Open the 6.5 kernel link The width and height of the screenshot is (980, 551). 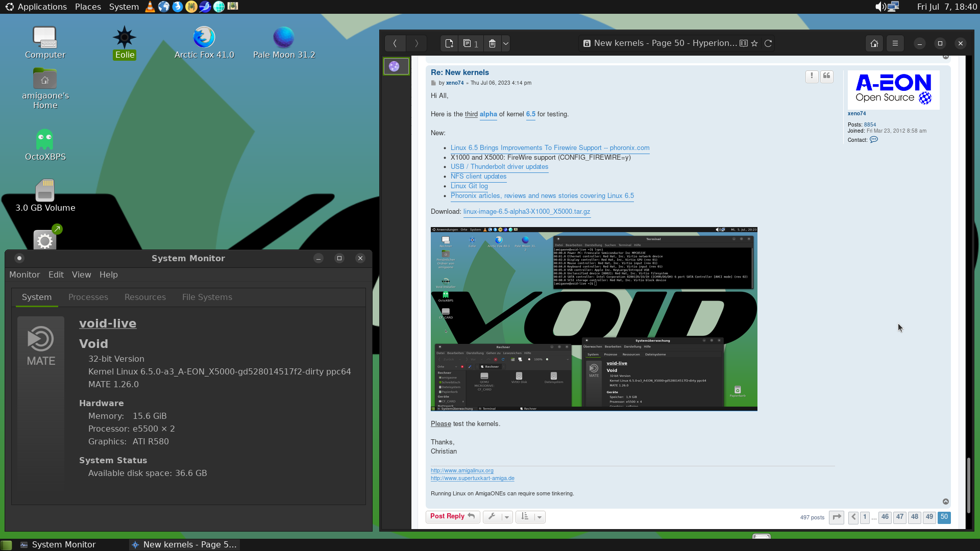531,114
